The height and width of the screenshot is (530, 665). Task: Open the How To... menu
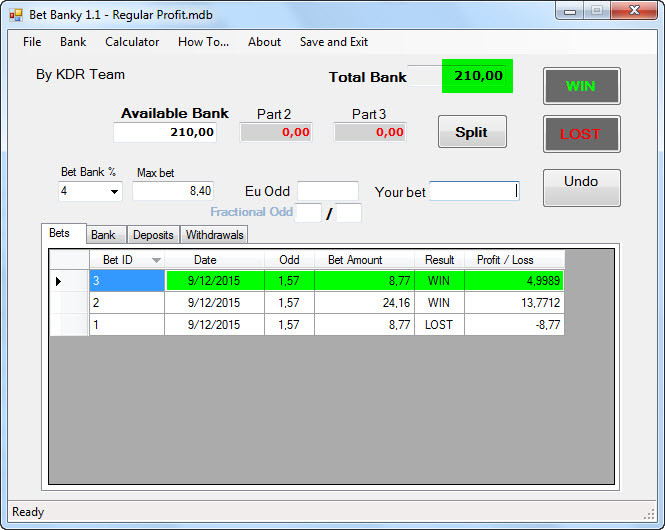pos(203,42)
